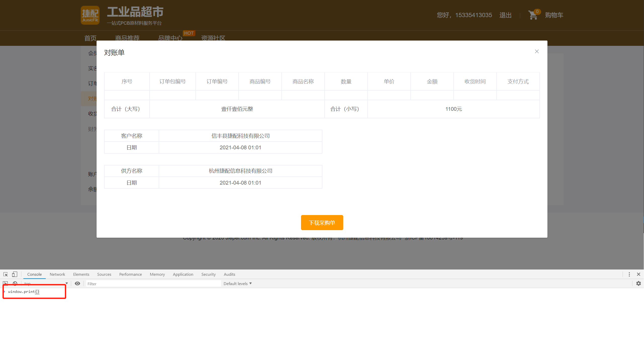The height and width of the screenshot is (349, 644).
Task: Select the Memory tab in DevTools
Action: click(157, 274)
